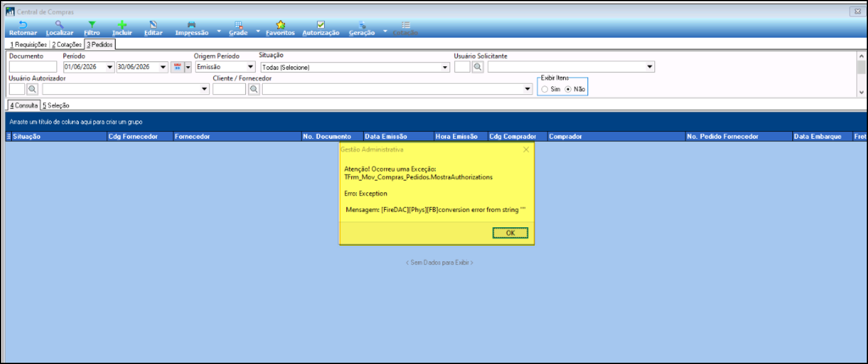Click the Hora Emissão column header
The height and width of the screenshot is (364, 868).
point(460,136)
